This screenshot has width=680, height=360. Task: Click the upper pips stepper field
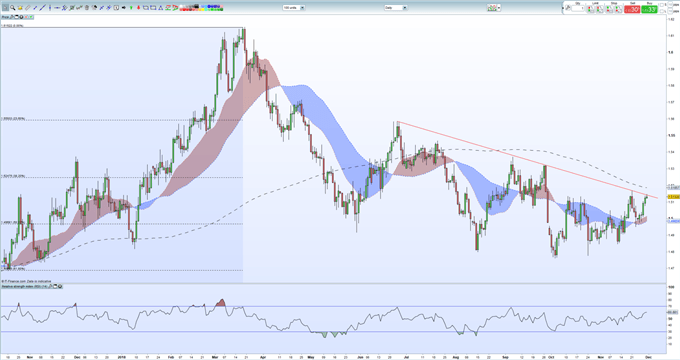coord(670,4)
